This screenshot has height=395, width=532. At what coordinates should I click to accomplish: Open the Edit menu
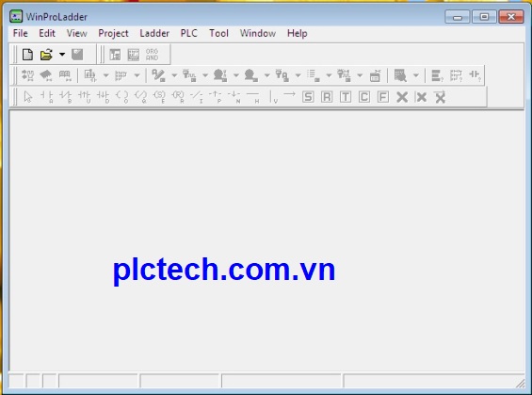(47, 33)
